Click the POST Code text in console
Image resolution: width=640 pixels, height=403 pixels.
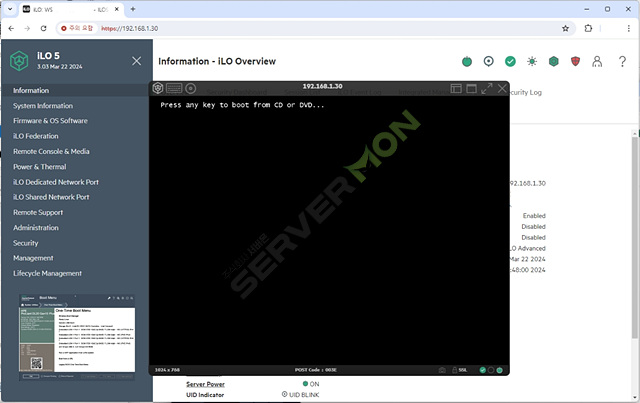[316, 370]
